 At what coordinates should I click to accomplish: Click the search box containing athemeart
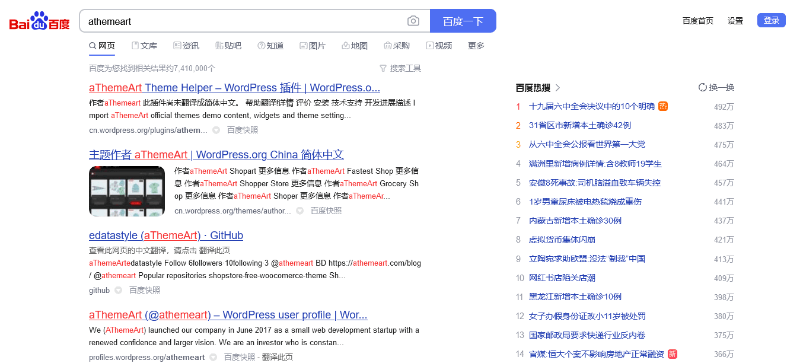255,21
